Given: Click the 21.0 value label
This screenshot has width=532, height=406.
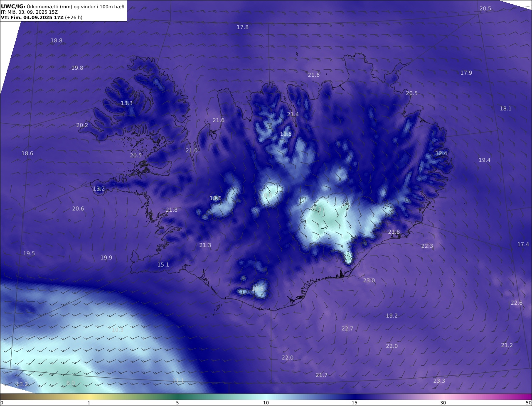Looking at the screenshot, I should [192, 151].
